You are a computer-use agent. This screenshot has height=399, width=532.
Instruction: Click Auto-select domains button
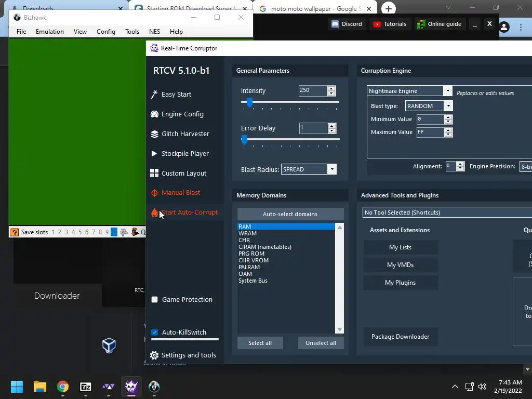(290, 214)
